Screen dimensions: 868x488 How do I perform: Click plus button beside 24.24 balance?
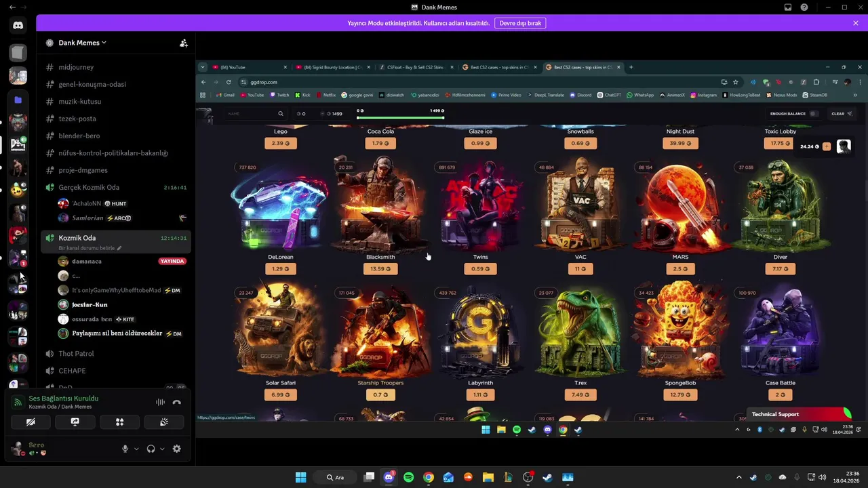(826, 146)
